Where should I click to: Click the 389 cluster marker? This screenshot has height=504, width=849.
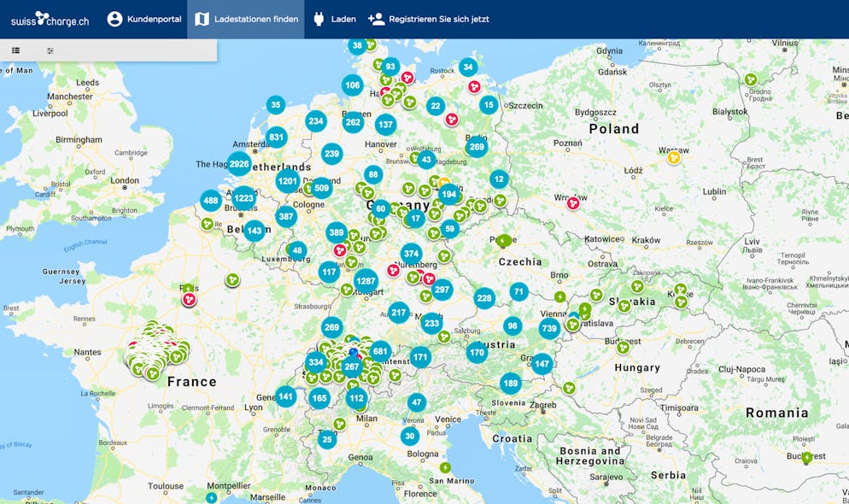(337, 233)
